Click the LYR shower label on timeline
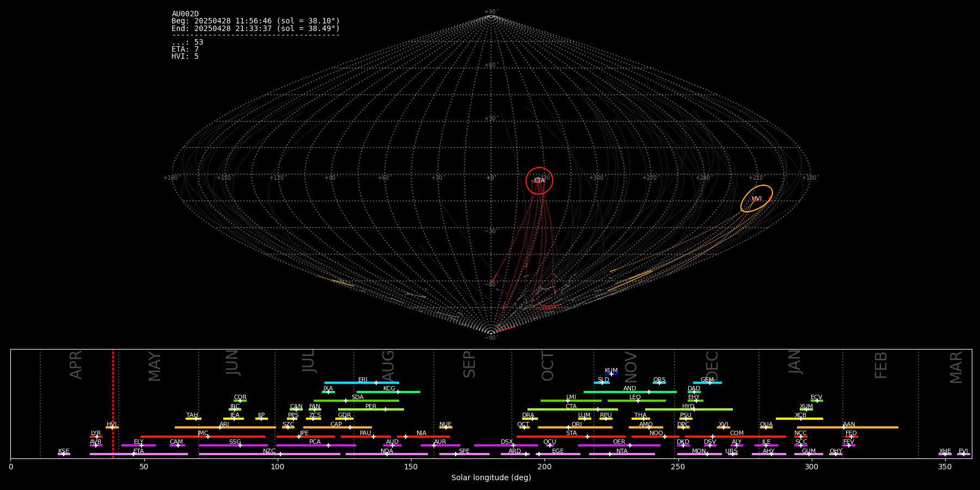Viewport: 980px width, 490px height. [x=96, y=433]
